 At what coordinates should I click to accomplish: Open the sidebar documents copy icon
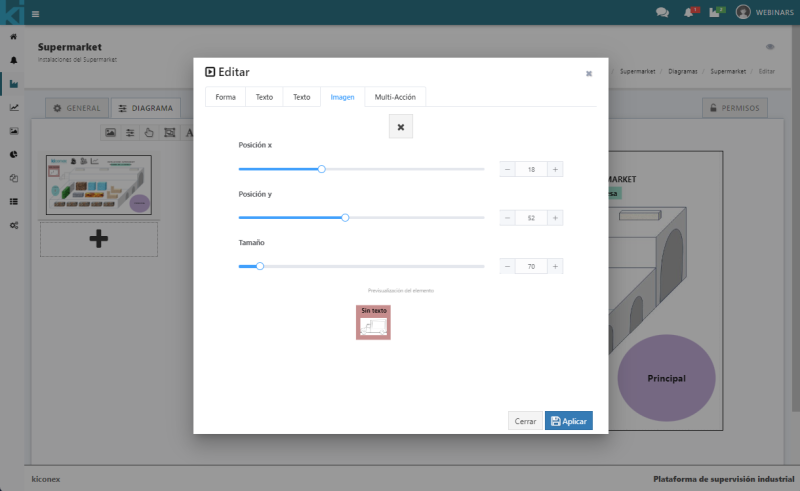(x=13, y=178)
